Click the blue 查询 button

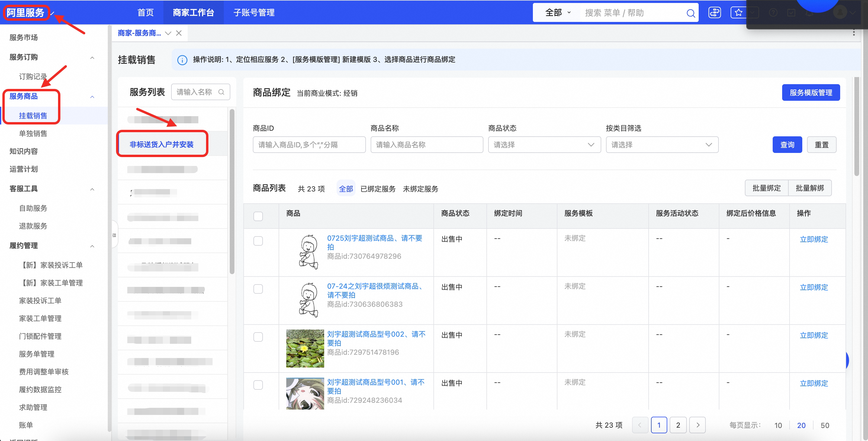[787, 145]
